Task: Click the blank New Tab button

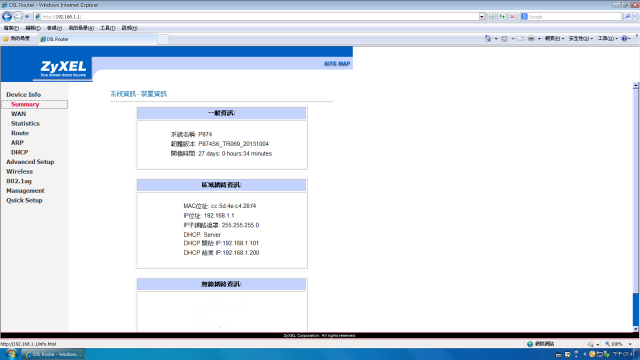Action: (x=163, y=39)
